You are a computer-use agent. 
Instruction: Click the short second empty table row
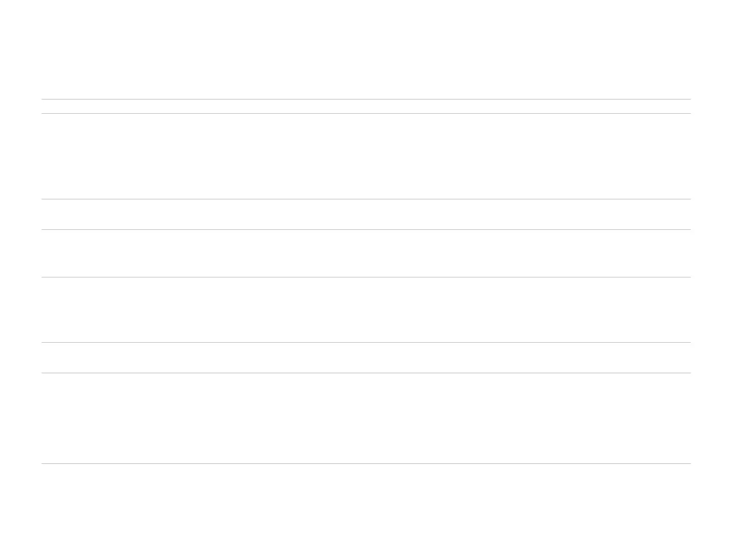[366, 214]
